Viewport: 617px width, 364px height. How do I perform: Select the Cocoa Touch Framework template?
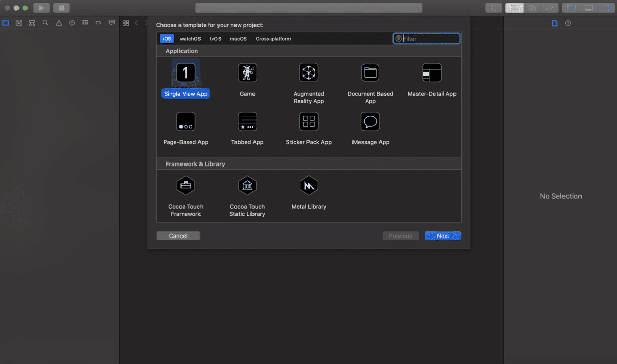click(186, 186)
